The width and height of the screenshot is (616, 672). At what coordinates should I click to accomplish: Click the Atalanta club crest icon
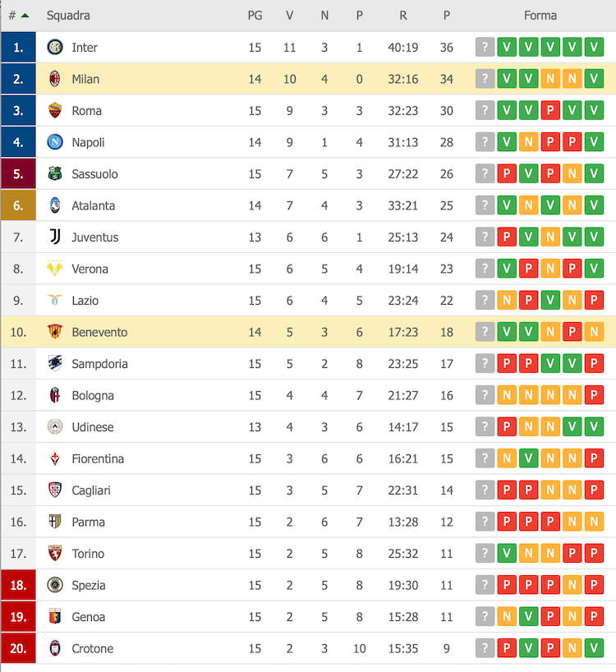pyautogui.click(x=55, y=205)
